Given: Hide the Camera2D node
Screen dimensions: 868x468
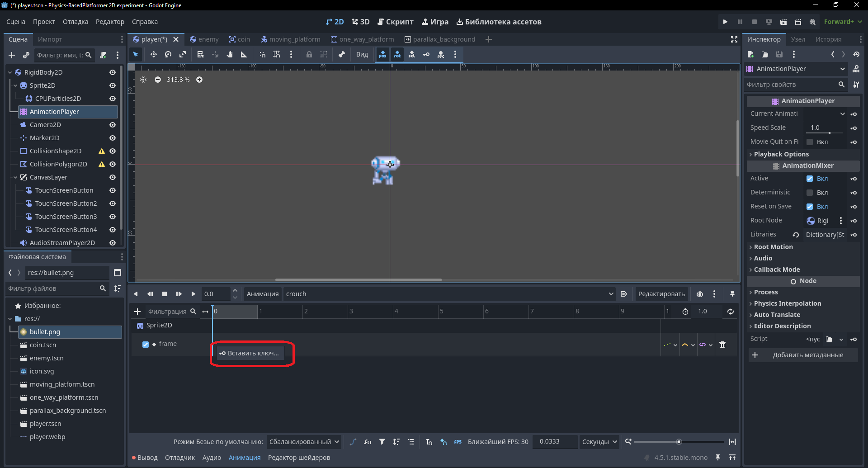Looking at the screenshot, I should tap(113, 125).
